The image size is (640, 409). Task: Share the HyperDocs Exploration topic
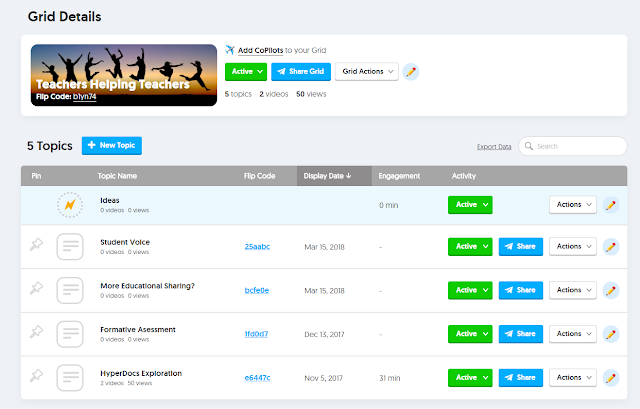[x=521, y=378]
